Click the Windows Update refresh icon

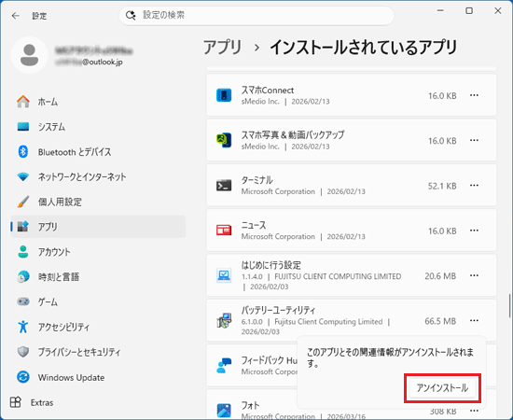point(23,377)
